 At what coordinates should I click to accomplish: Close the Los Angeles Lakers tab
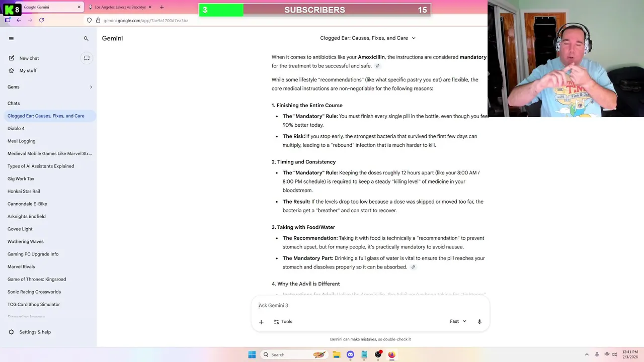(150, 7)
